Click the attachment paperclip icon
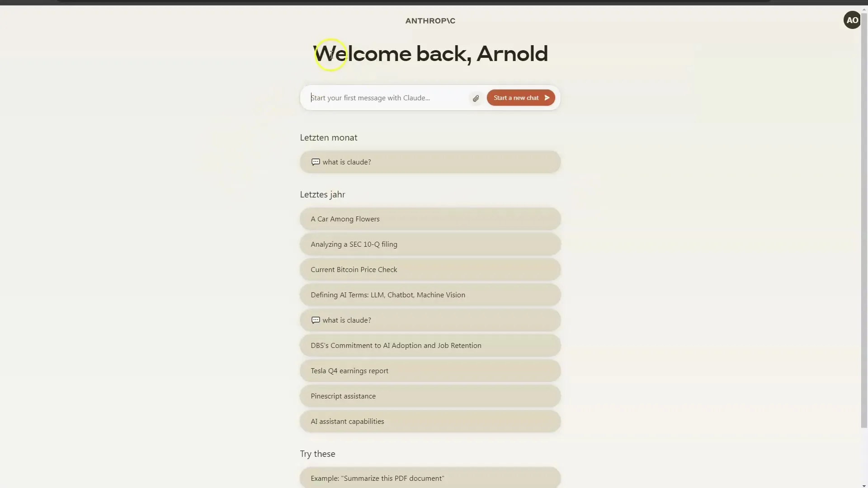The width and height of the screenshot is (868, 488). coord(476,98)
